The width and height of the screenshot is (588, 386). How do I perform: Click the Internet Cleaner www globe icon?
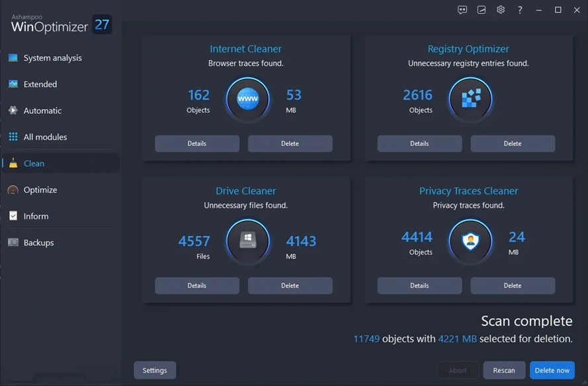247,99
